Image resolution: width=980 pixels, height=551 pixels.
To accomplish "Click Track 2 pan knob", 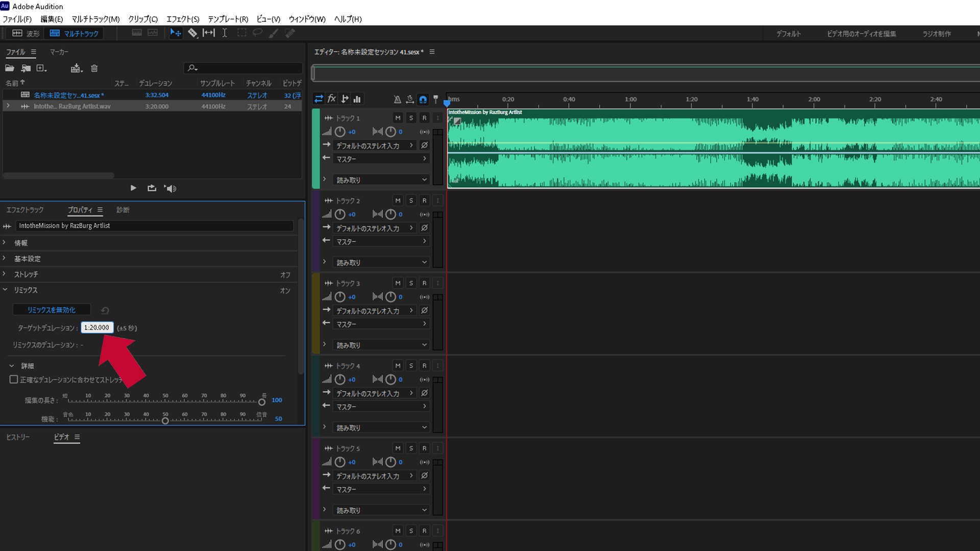I will tap(390, 214).
